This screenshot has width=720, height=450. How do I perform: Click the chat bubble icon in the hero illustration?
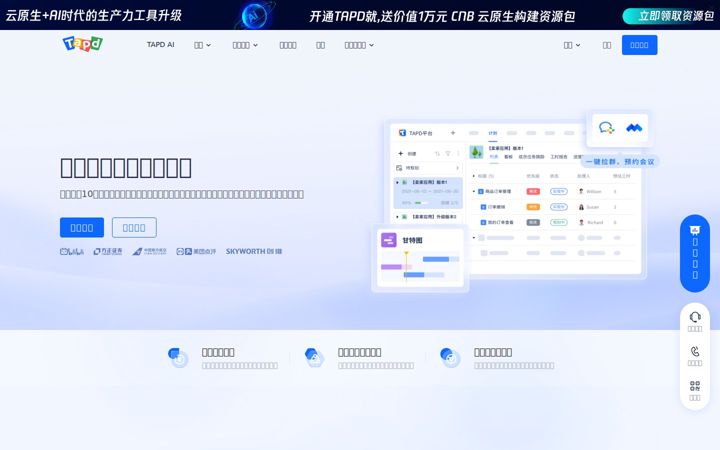coord(606,128)
